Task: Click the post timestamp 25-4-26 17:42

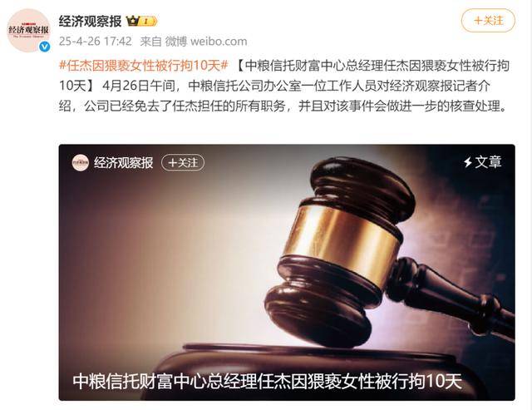Action: point(96,42)
